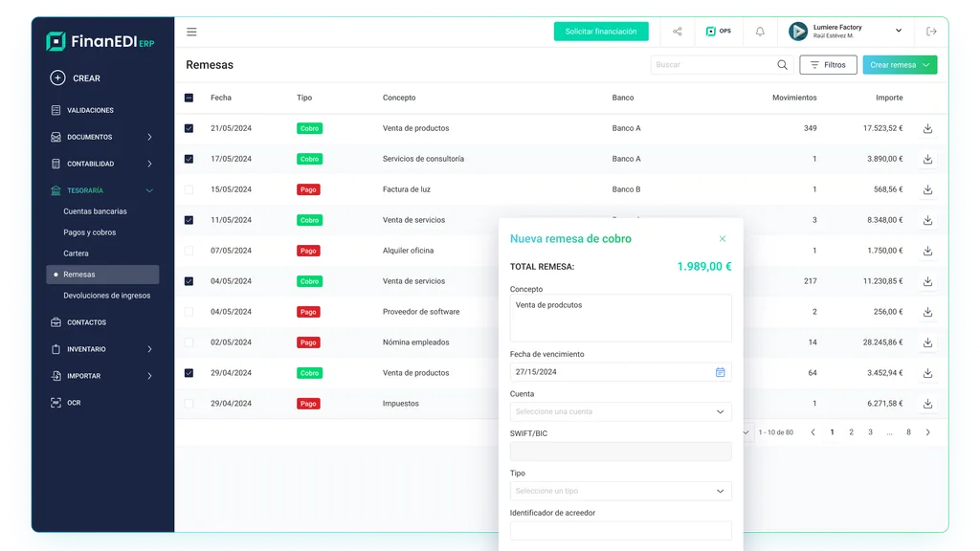Download the 11.230,85 € remesa
The height and width of the screenshot is (551, 980).
pos(927,282)
